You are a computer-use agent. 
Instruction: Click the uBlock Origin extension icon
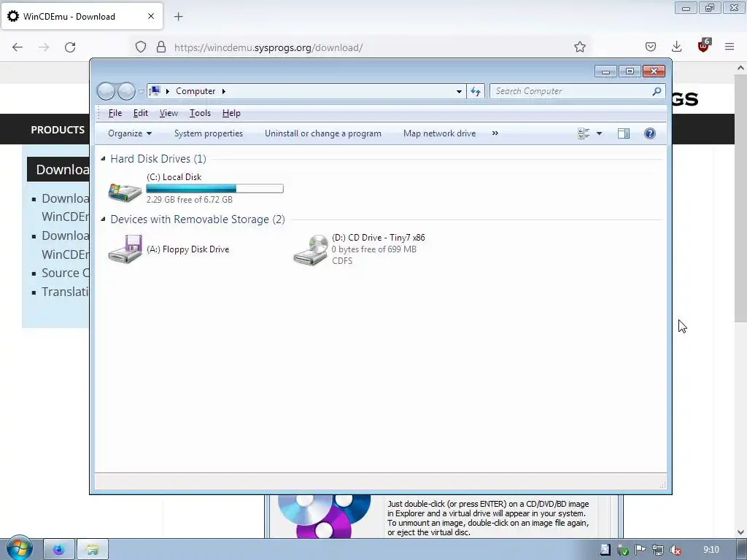point(703,46)
